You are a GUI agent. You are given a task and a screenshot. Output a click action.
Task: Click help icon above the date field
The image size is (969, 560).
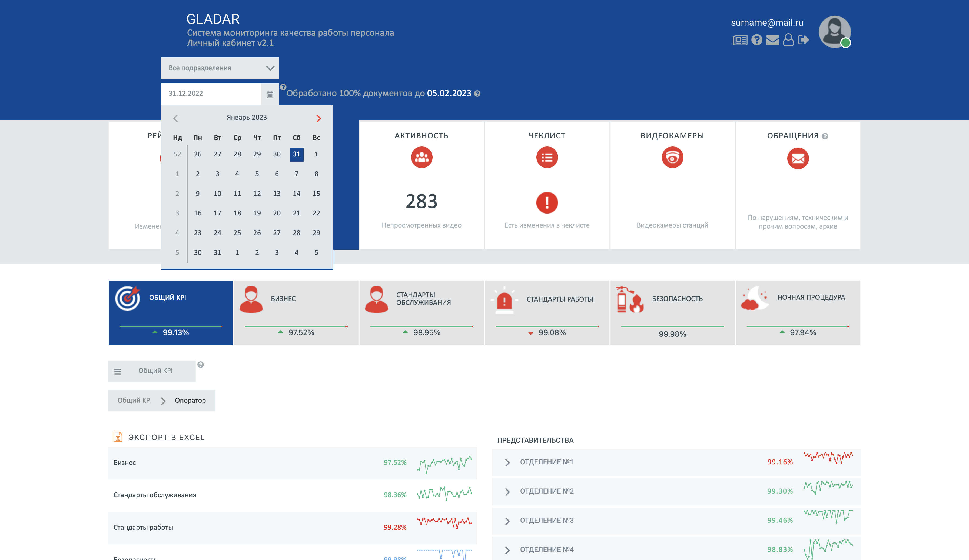(283, 87)
